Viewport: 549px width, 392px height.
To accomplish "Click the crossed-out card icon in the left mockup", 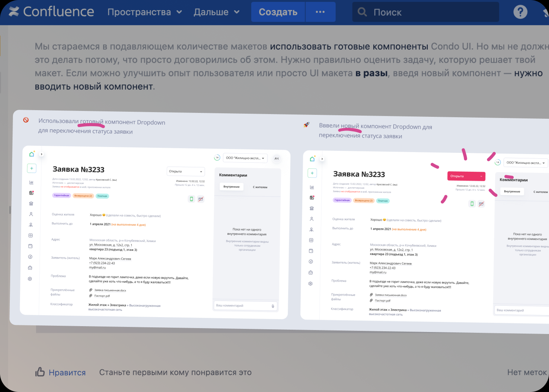I will (x=201, y=199).
